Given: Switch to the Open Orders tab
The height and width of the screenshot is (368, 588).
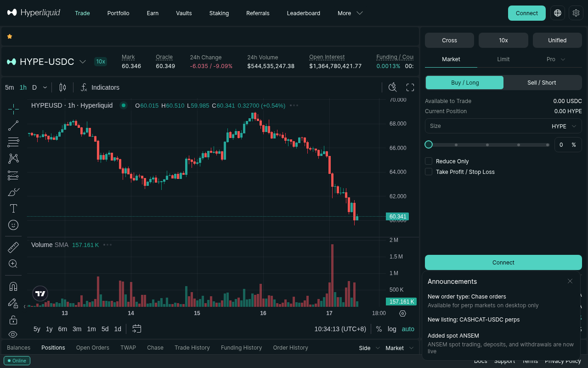Looking at the screenshot, I should (x=93, y=348).
